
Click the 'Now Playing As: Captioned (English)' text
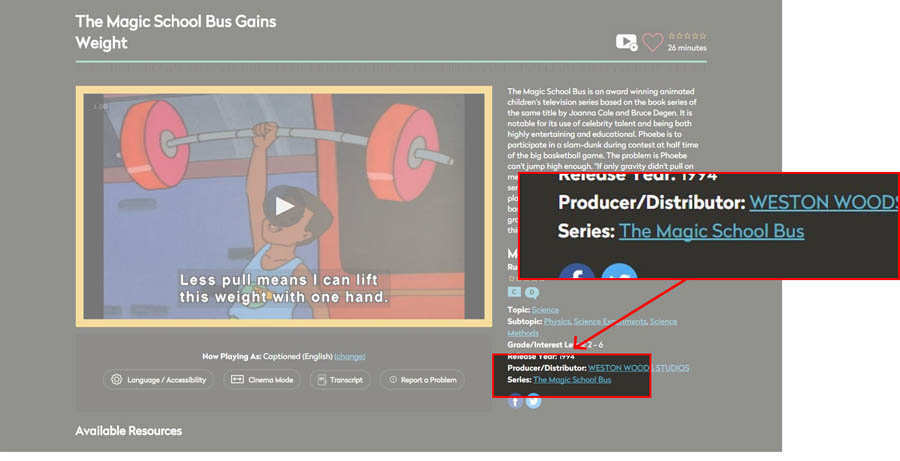tap(267, 357)
